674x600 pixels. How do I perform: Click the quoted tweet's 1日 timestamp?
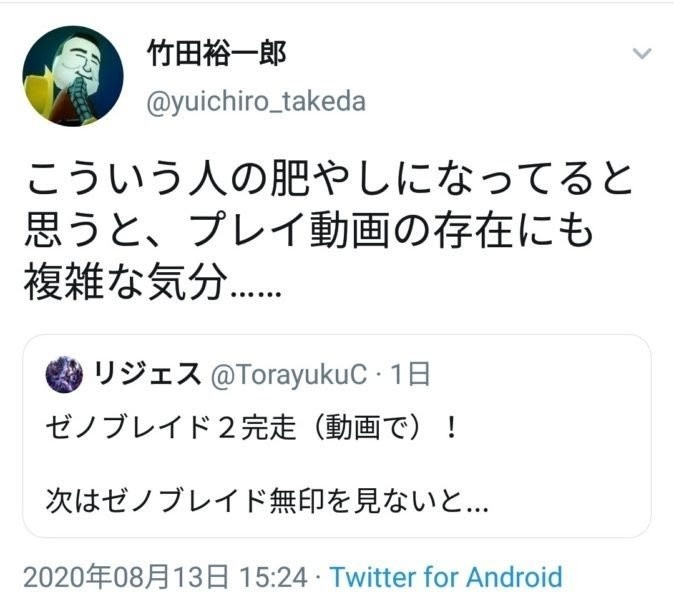click(x=410, y=374)
